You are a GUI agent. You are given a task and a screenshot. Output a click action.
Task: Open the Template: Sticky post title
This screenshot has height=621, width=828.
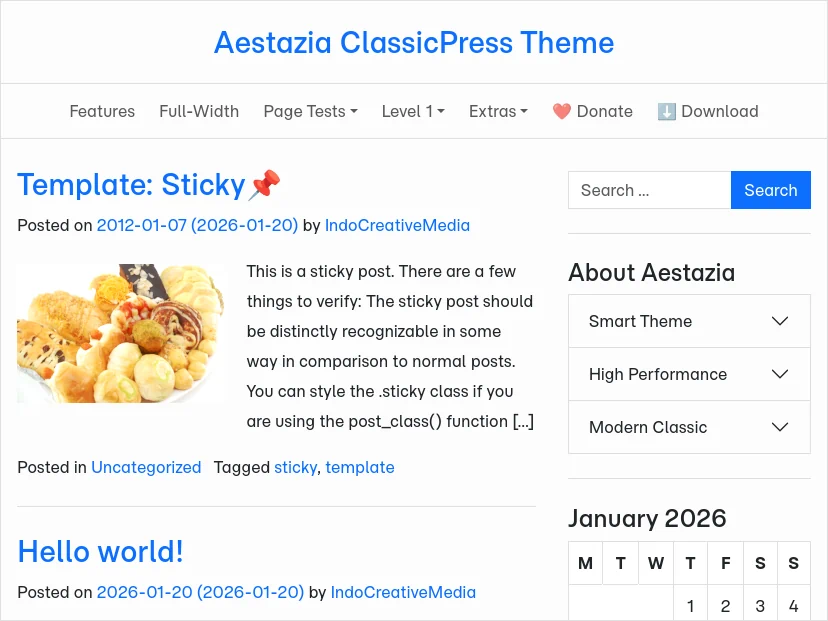click(x=131, y=185)
